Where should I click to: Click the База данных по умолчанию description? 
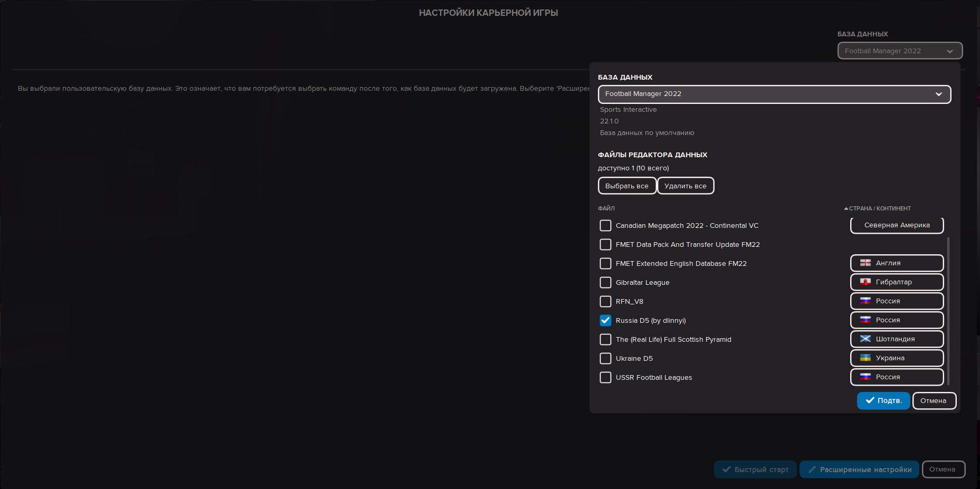[647, 133]
